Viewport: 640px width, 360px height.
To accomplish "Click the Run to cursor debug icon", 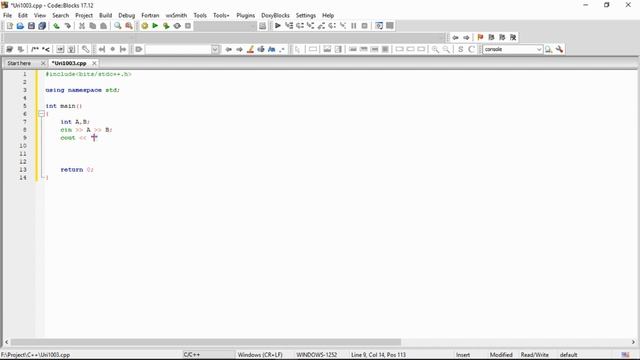I will (x=289, y=26).
